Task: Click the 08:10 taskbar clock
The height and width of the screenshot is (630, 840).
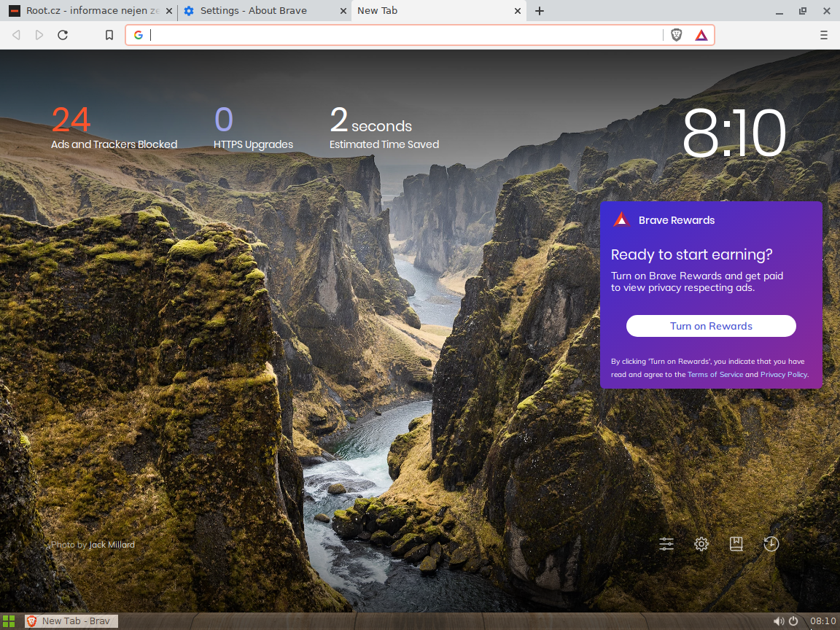Action: click(x=822, y=621)
